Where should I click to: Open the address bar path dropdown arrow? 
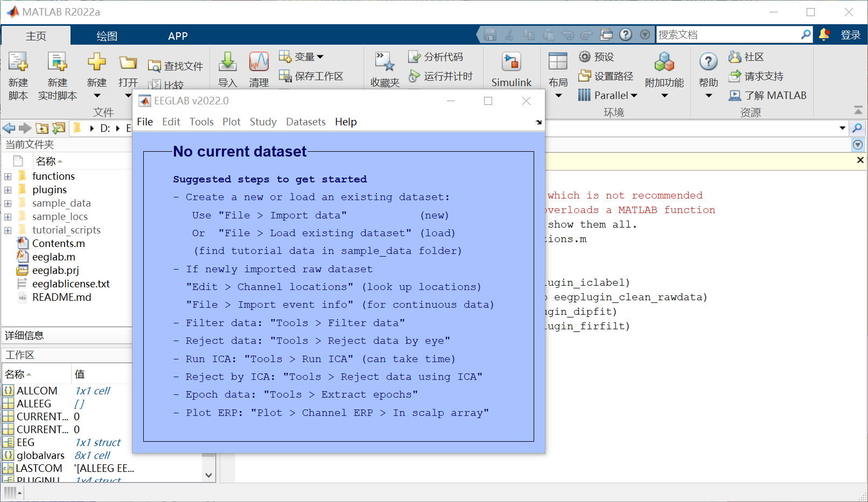click(x=842, y=128)
